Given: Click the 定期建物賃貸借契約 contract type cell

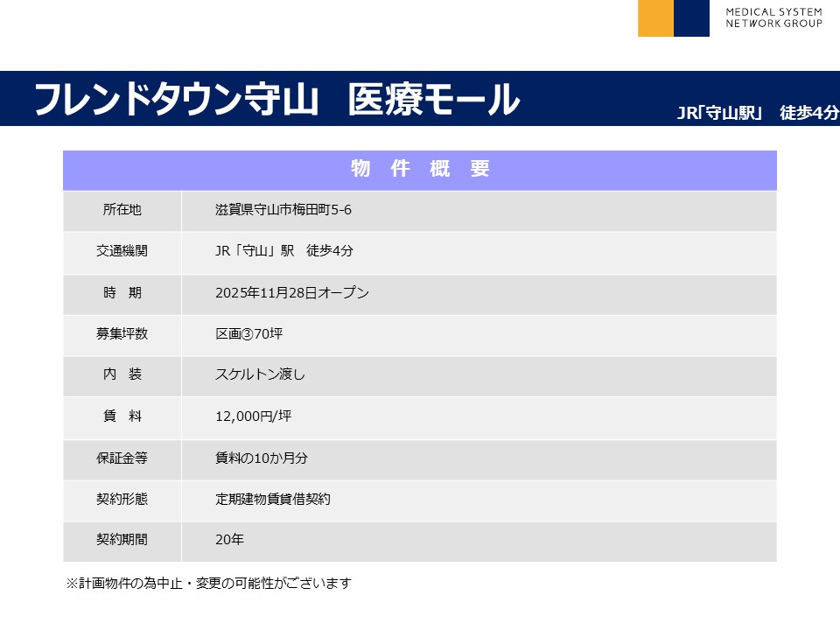Looking at the screenshot, I should pos(273,499).
